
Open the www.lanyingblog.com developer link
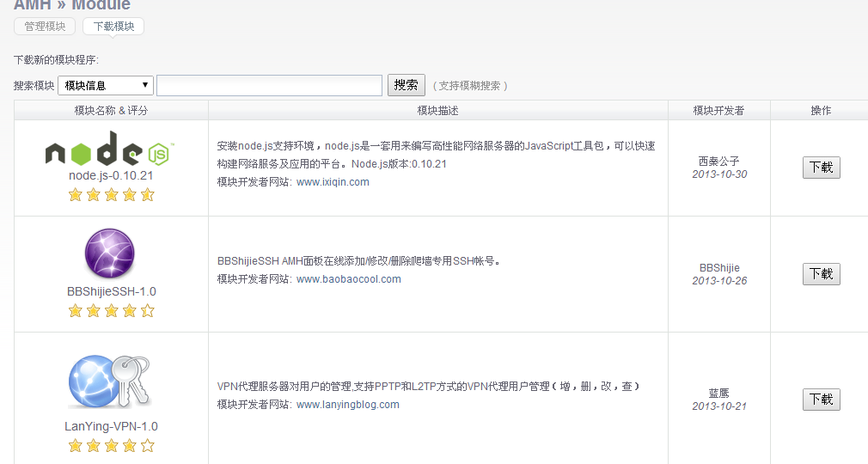coord(347,405)
